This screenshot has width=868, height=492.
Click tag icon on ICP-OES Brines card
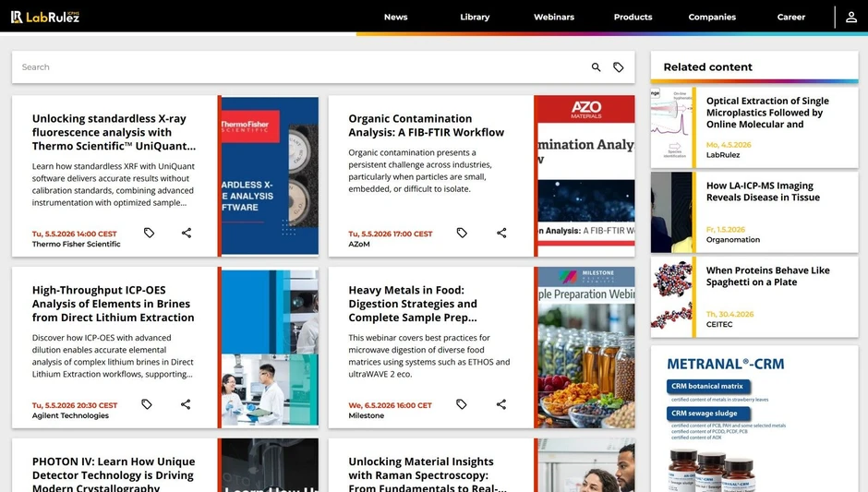pos(146,404)
